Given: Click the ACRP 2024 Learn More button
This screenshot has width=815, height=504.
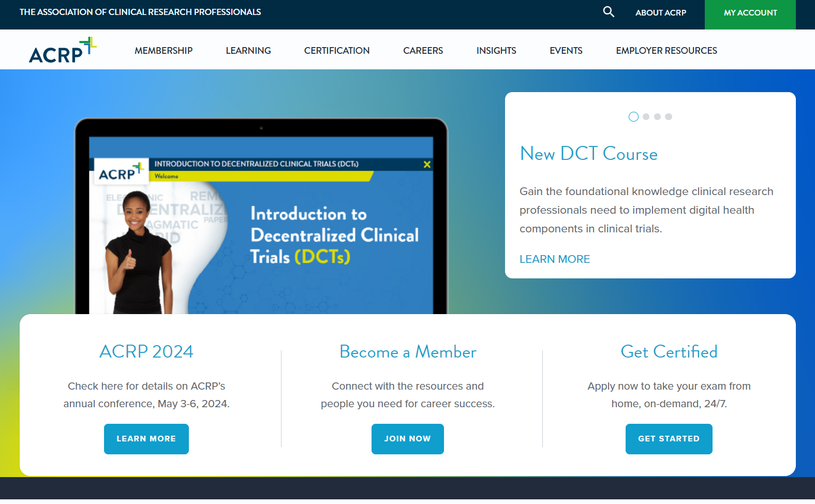Looking at the screenshot, I should point(146,439).
